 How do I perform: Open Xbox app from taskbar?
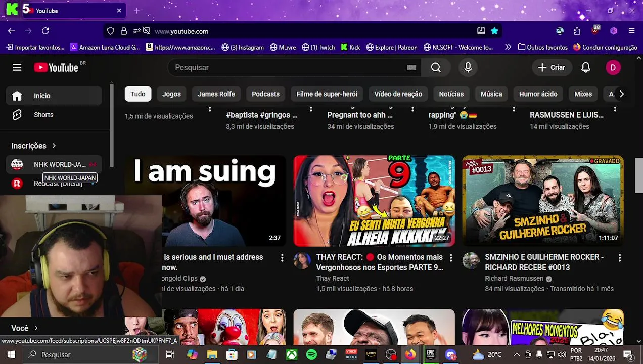click(x=292, y=355)
